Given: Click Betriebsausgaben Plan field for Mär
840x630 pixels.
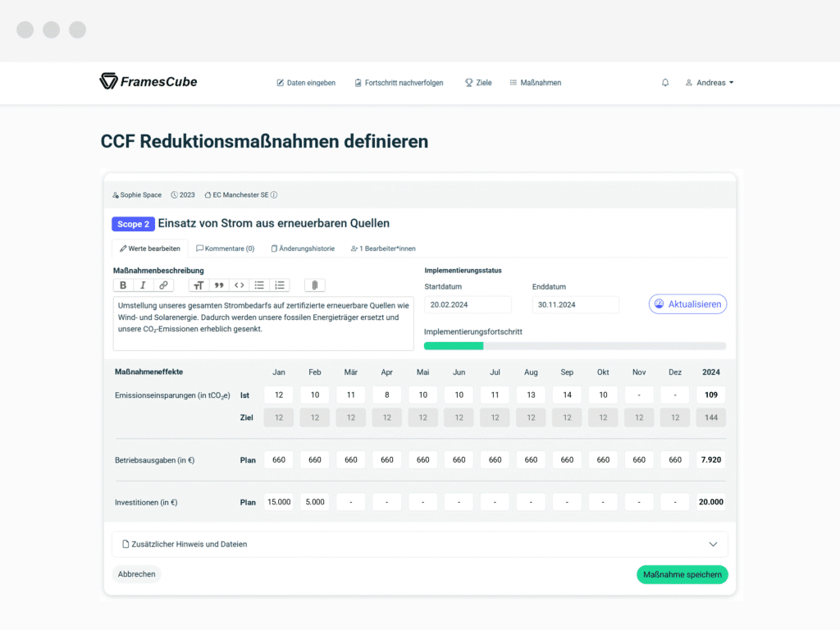Looking at the screenshot, I should tap(351, 459).
